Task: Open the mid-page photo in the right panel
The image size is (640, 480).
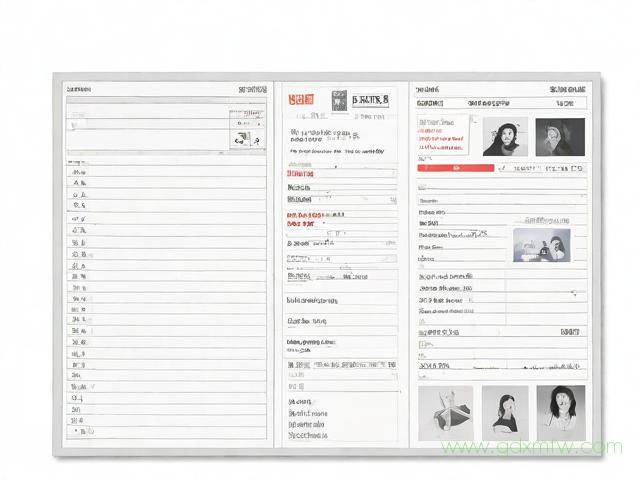Action: click(x=541, y=245)
